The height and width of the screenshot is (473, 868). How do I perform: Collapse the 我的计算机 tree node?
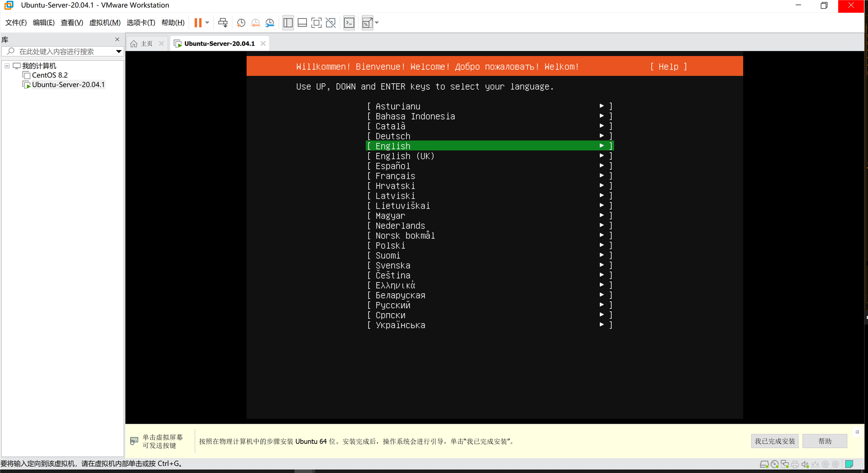click(7, 66)
